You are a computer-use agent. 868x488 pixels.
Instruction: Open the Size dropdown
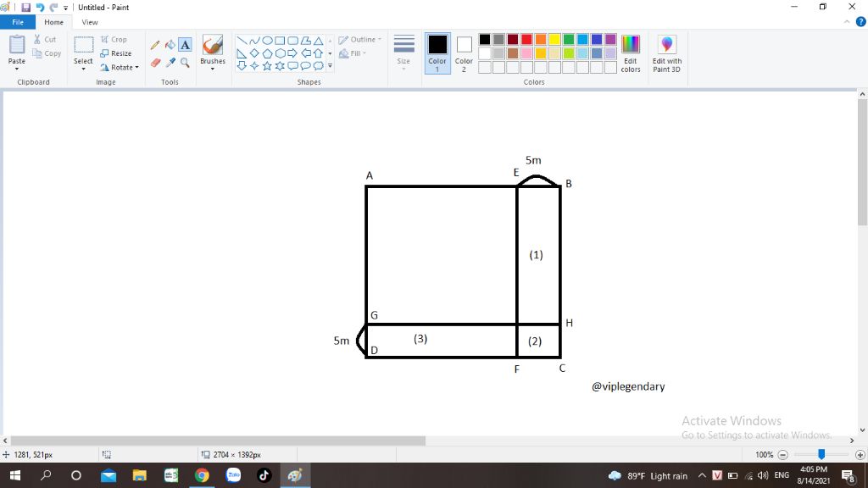(x=403, y=53)
